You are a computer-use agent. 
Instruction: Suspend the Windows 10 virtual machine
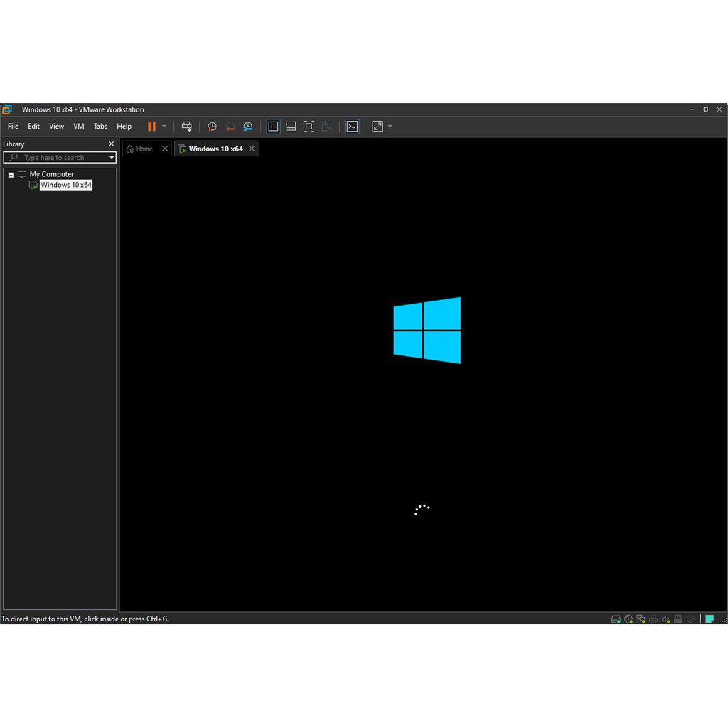pos(151,126)
